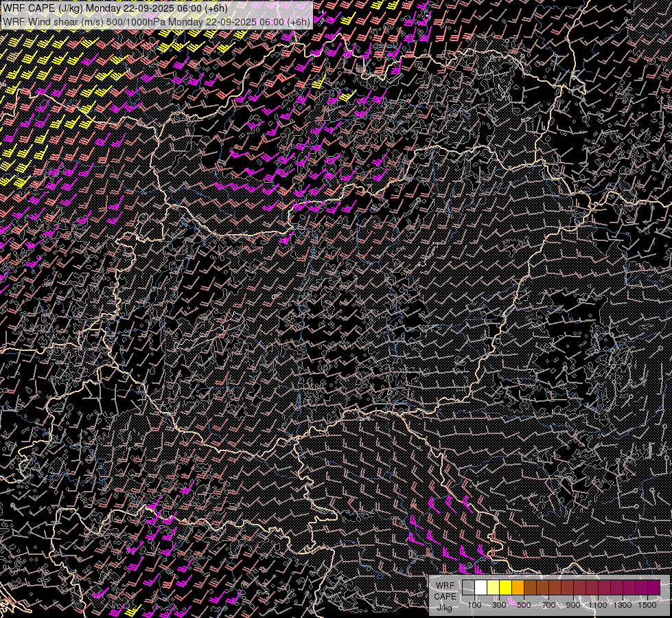
Task: Select the 900 value under the legend
Action: click(573, 605)
